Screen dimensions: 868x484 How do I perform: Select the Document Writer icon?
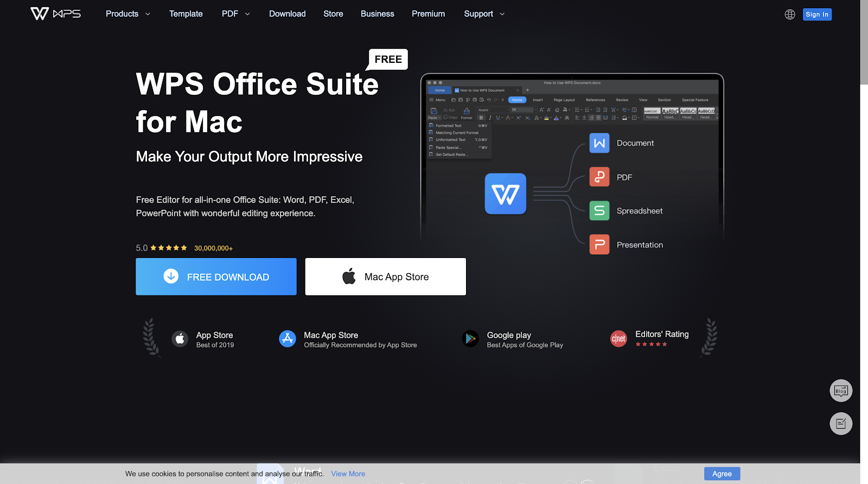[599, 143]
